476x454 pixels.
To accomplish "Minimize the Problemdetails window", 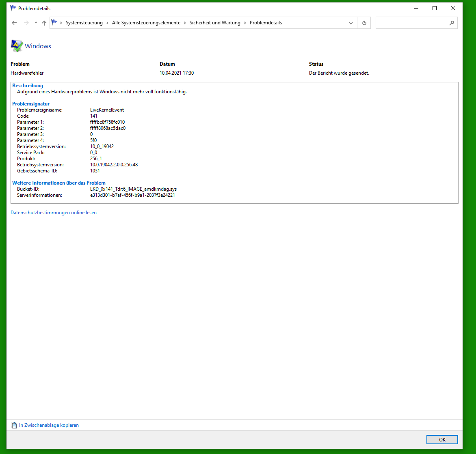I will (416, 8).
